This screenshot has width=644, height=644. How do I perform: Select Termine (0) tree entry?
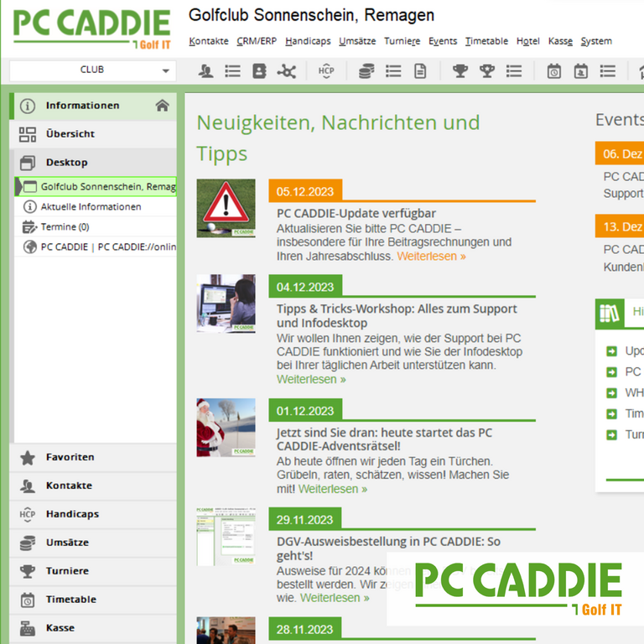click(96, 226)
